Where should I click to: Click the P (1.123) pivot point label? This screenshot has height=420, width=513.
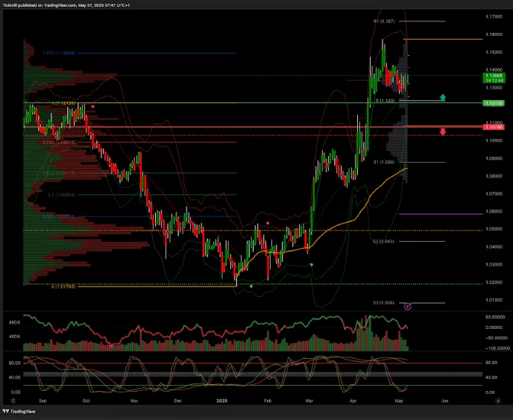[385, 100]
